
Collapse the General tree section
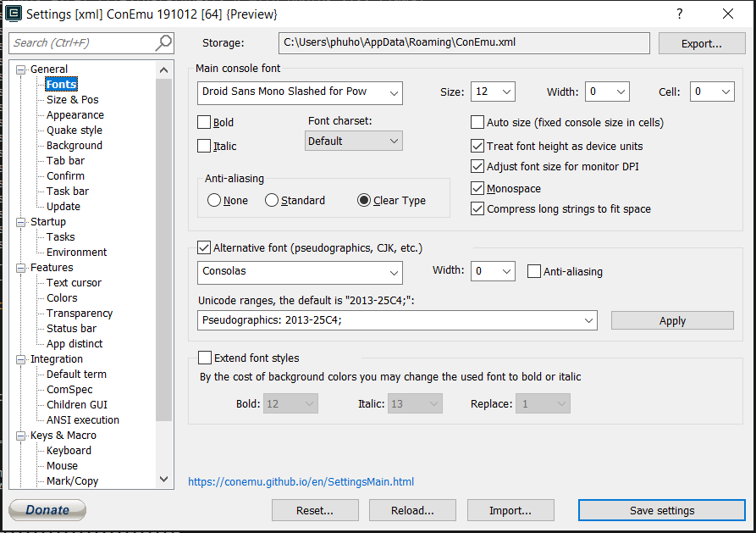point(19,69)
